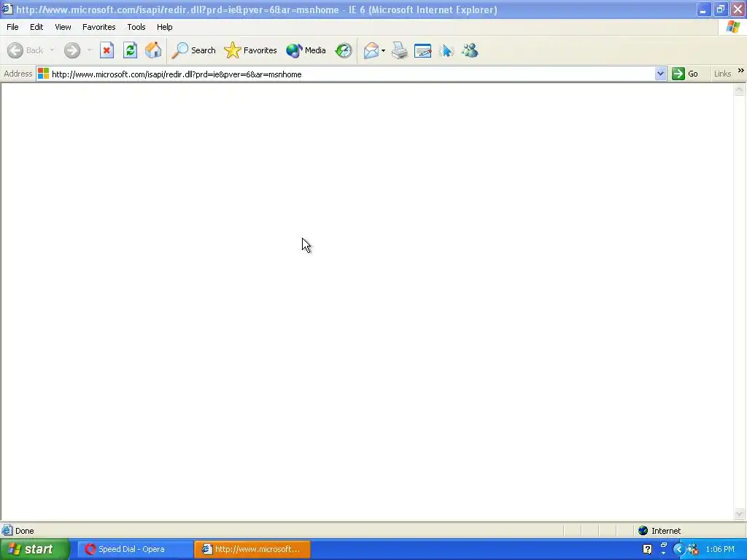Click the scrollbar down arrow
The image size is (747, 560).
[x=740, y=514]
